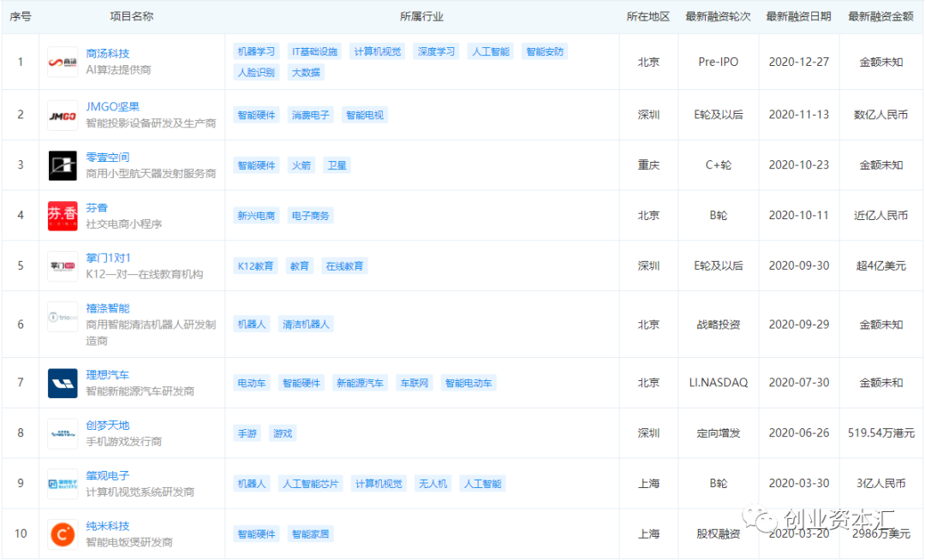The width and height of the screenshot is (925, 560).
Task: Click the 新能源汽车 industry tag
Action: 361,383
